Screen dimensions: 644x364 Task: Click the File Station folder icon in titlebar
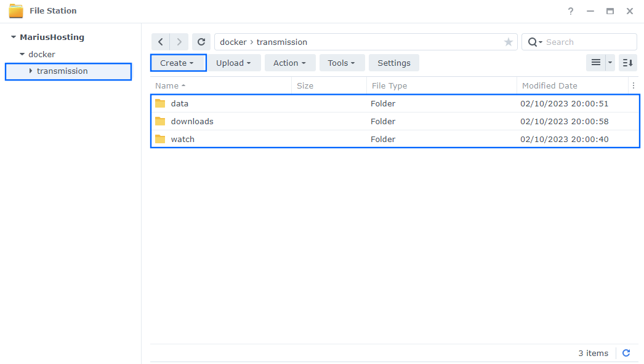[17, 10]
